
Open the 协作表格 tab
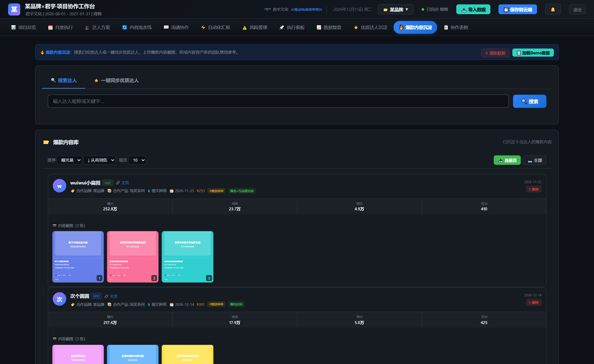456,27
